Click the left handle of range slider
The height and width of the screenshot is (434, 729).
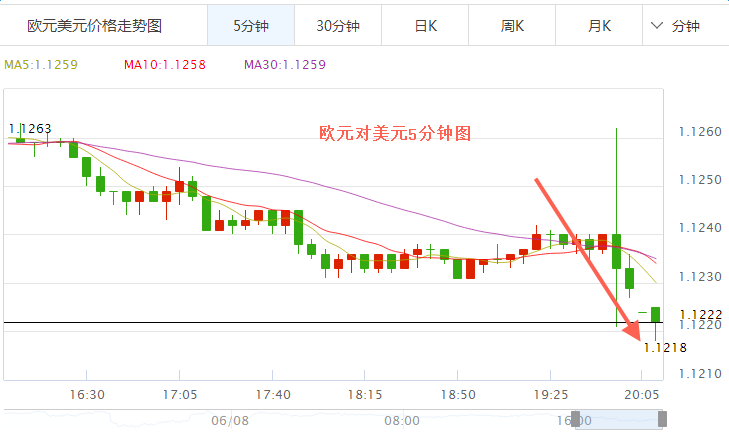pyautogui.click(x=576, y=419)
